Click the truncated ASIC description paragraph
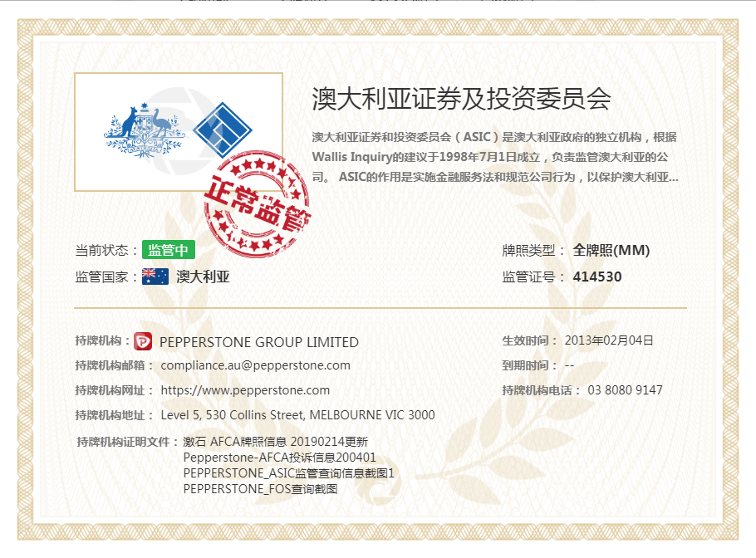This screenshot has height=558, width=756. [494, 157]
